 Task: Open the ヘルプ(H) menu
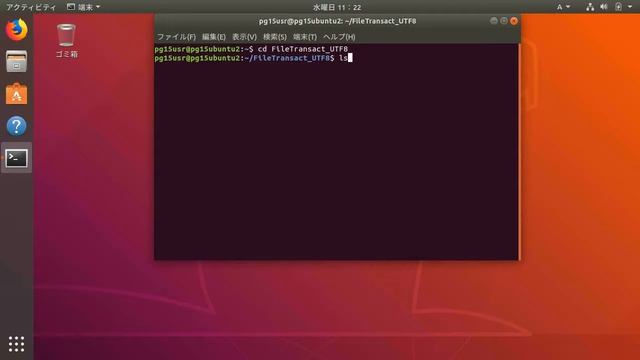pyautogui.click(x=339, y=37)
